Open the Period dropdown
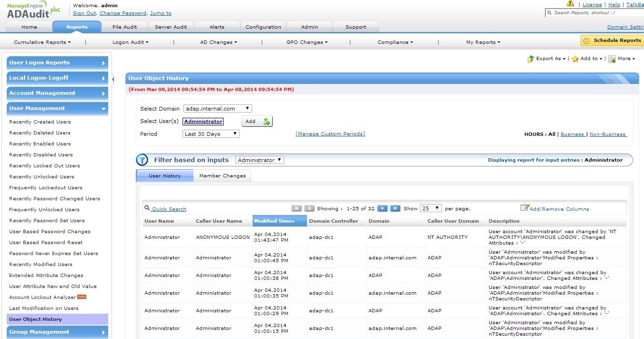 [211, 134]
